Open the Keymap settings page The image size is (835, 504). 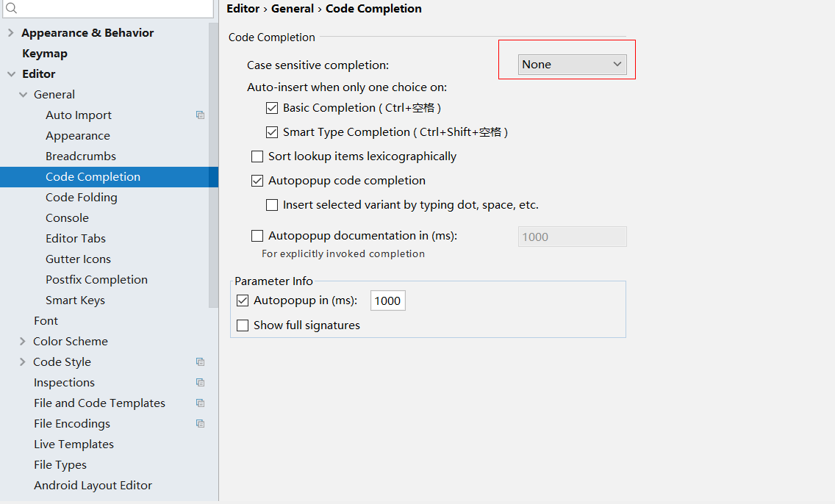pyautogui.click(x=45, y=54)
